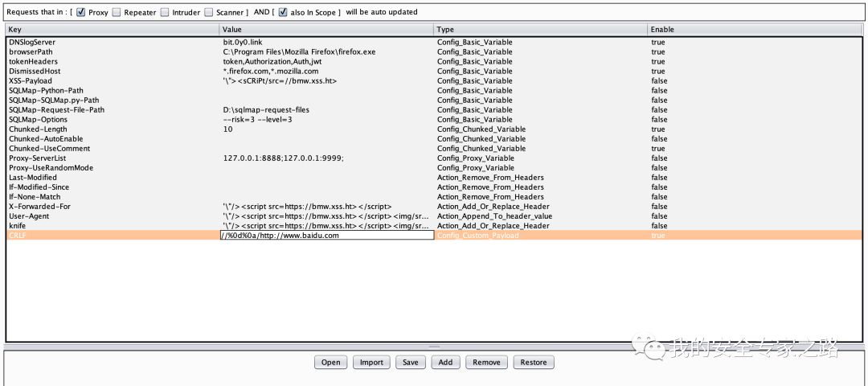Click the firefox.exe path value cell
Screen dimensions: 868x386
(326, 52)
